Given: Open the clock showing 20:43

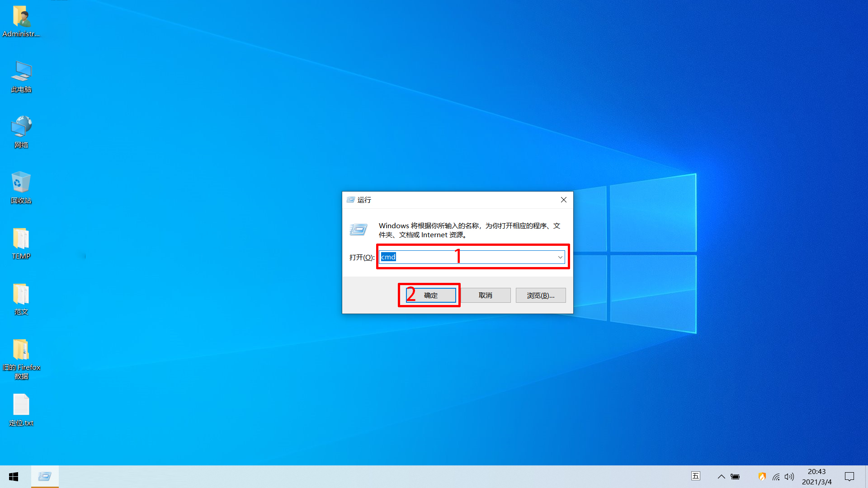Looking at the screenshot, I should pos(816,477).
